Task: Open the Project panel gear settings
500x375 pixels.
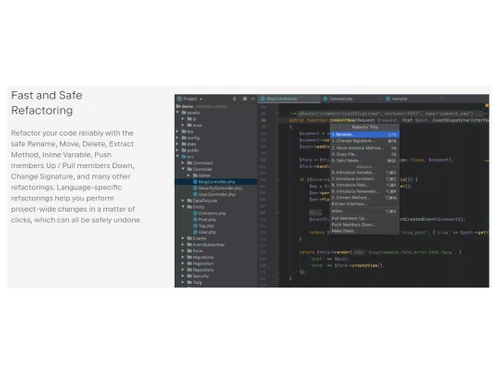Action: 245,99
